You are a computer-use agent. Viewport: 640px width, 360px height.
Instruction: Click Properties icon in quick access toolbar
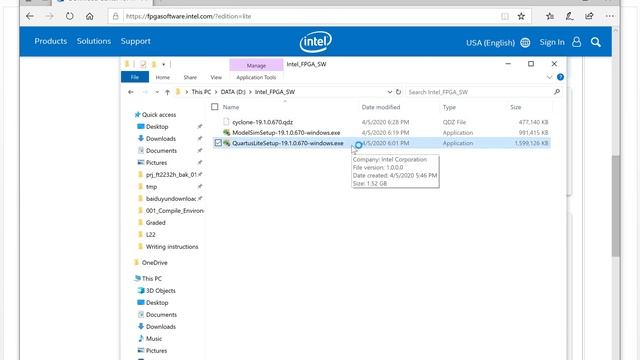point(143,64)
